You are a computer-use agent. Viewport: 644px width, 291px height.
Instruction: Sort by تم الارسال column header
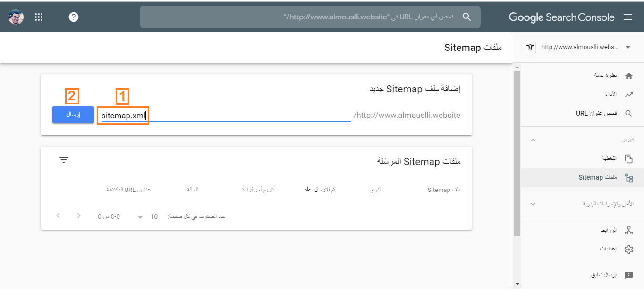point(325,190)
